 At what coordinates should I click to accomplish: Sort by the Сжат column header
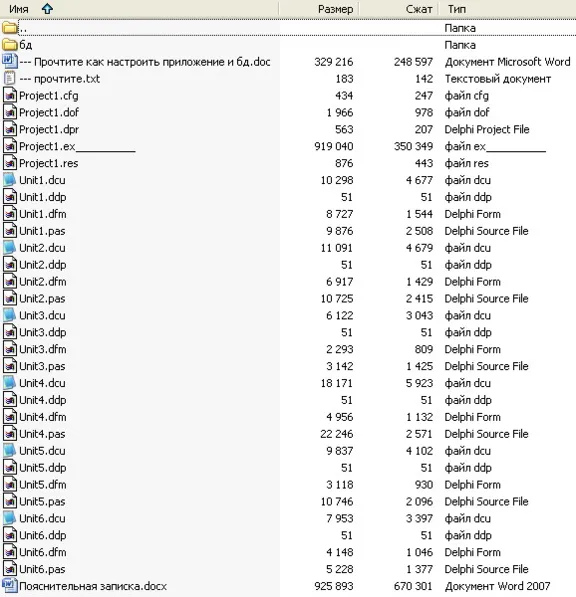coord(419,9)
